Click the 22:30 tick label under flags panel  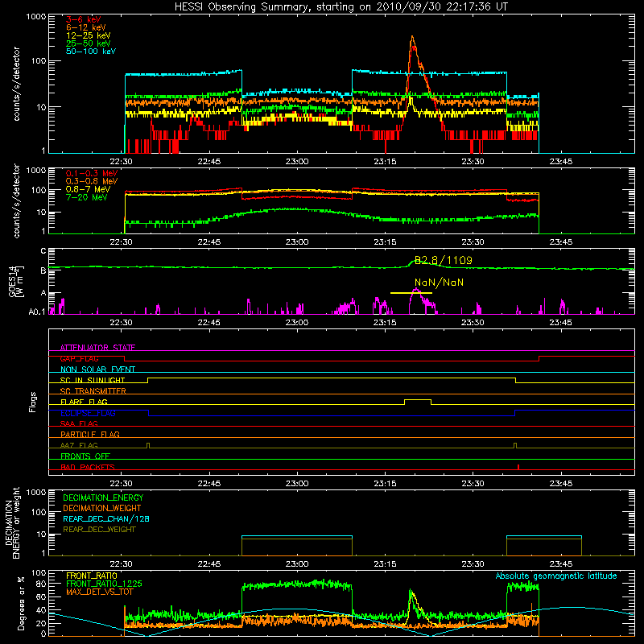tap(122, 484)
